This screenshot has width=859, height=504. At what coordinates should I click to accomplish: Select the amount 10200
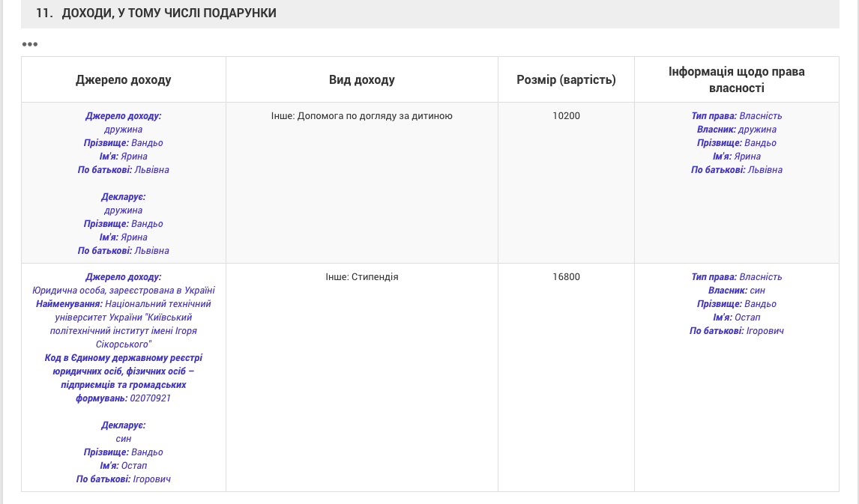tap(566, 116)
